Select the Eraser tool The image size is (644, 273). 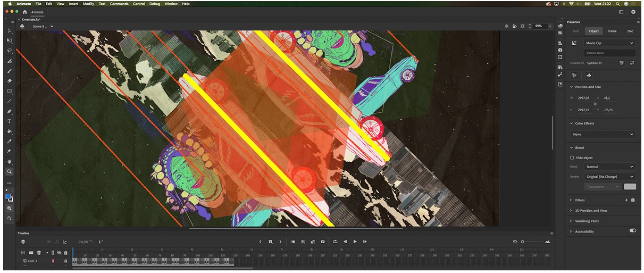10,81
